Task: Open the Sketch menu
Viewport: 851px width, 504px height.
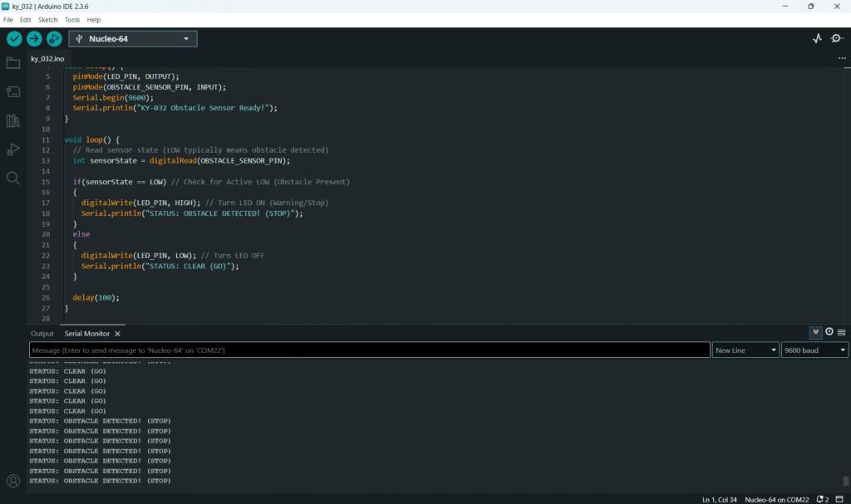Action: (x=47, y=19)
